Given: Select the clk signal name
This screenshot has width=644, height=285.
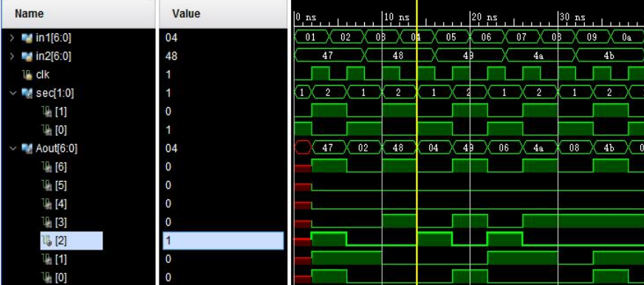Looking at the screenshot, I should click(43, 75).
